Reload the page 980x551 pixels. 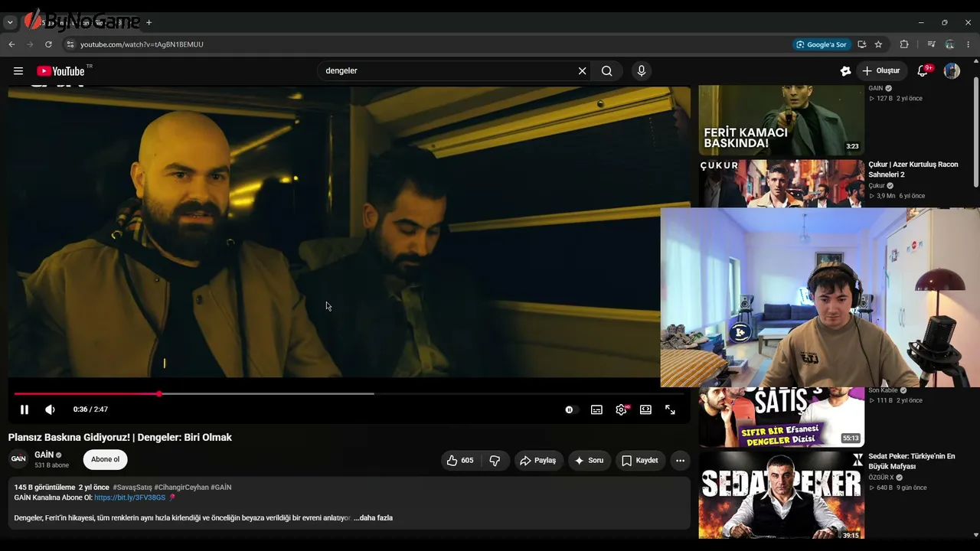[x=48, y=44]
